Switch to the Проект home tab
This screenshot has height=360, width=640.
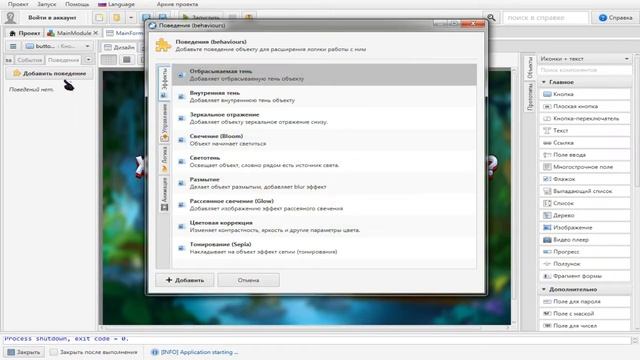[x=24, y=33]
